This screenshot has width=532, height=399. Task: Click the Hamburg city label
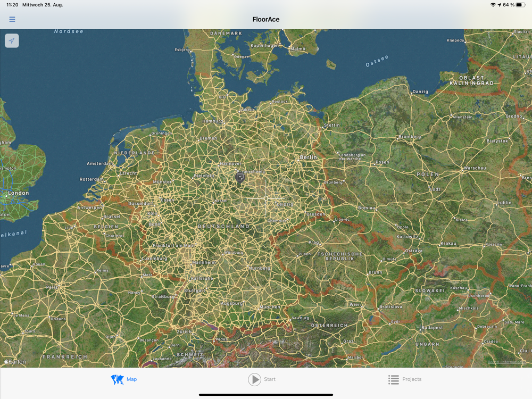tap(212, 121)
